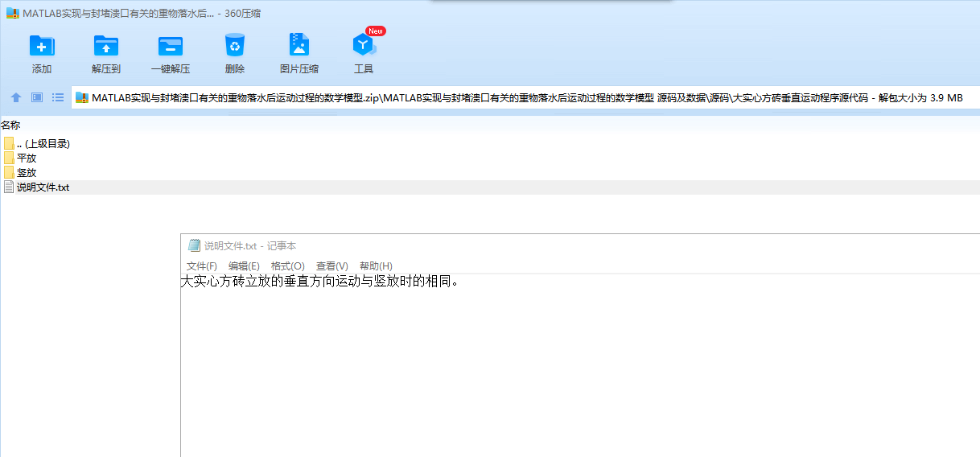Open the 工具 (Tools) icon marked New
This screenshot has width=980, height=457.
(x=364, y=45)
